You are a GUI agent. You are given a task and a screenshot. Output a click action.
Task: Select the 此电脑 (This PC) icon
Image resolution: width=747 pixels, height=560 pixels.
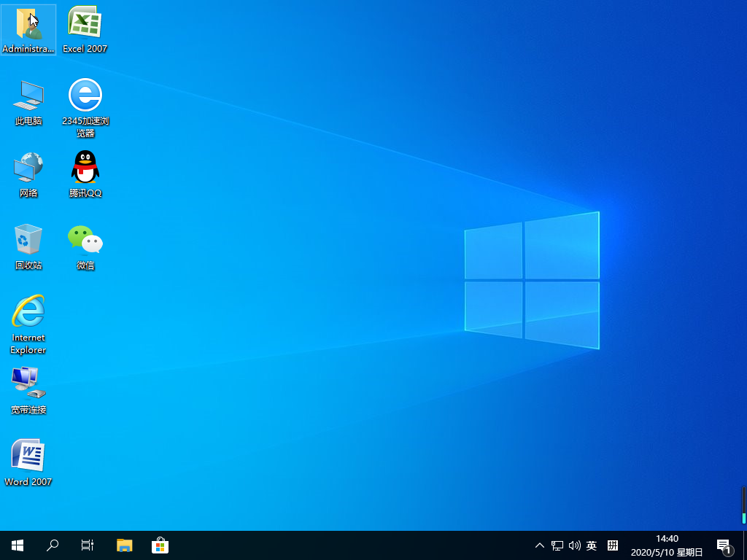click(x=28, y=103)
